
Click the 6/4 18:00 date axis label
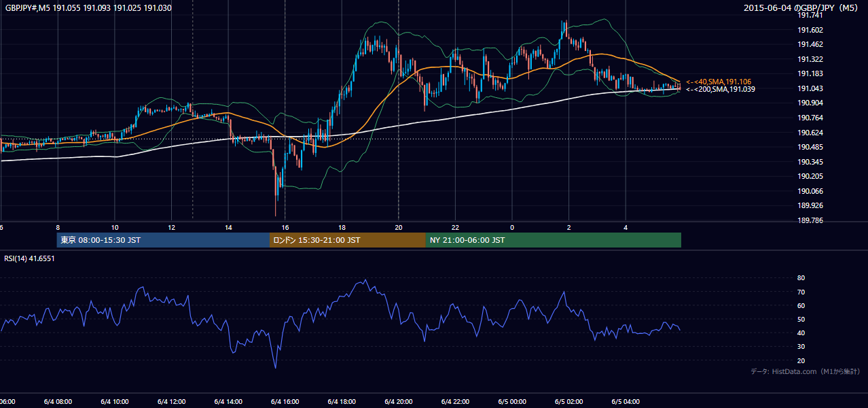click(x=342, y=402)
